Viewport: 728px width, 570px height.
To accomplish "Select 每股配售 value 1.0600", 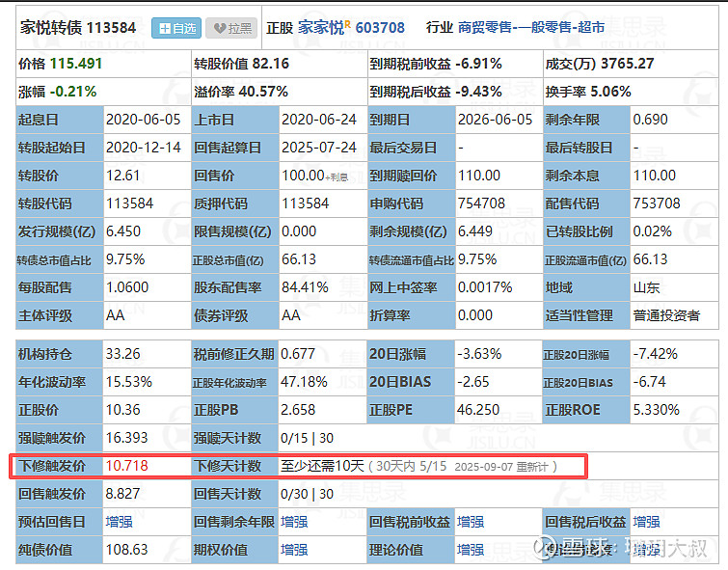I will point(127,287).
